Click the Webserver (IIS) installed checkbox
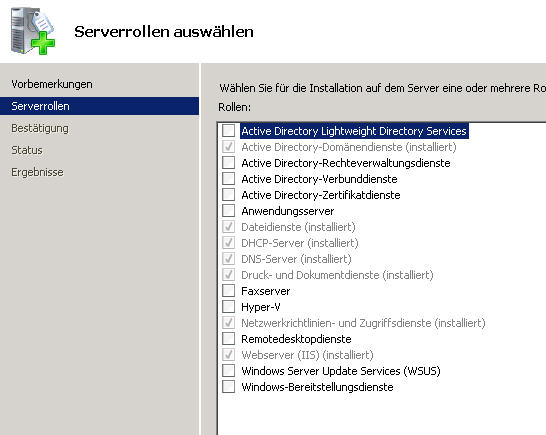Viewport: 546px width, 435px height. 228,355
